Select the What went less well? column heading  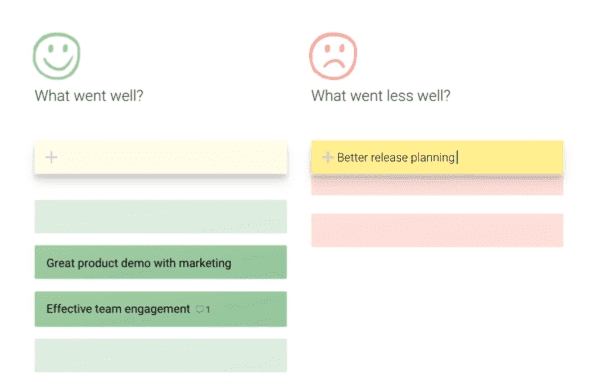point(381,96)
